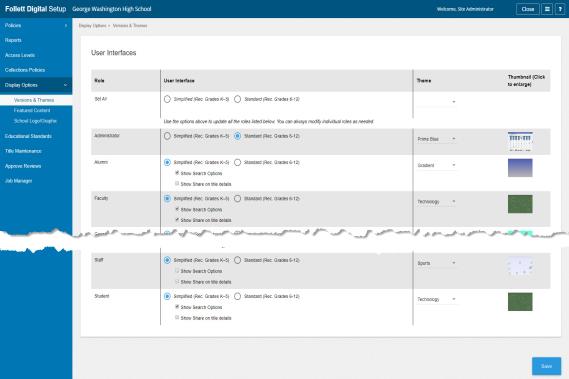Check Show Share on title details for Student
Image resolution: width=569 pixels, height=379 pixels.
click(x=177, y=318)
